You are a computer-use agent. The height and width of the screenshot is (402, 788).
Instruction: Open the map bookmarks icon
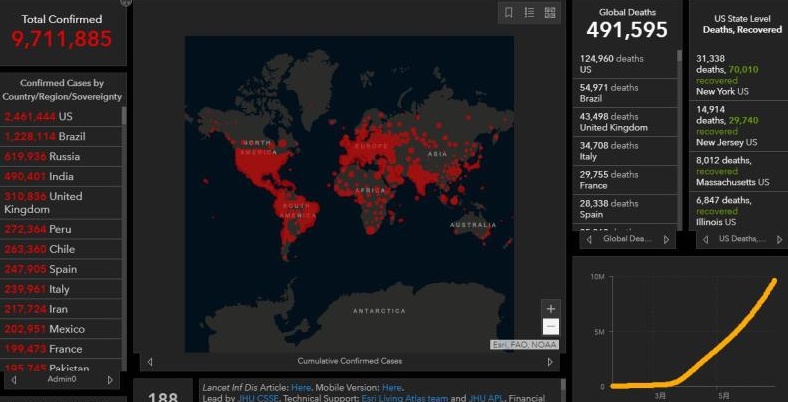(509, 13)
